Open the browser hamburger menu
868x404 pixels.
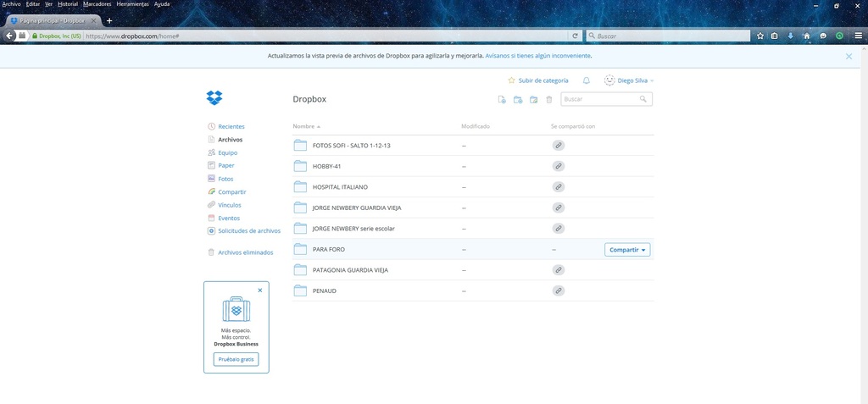click(x=858, y=36)
